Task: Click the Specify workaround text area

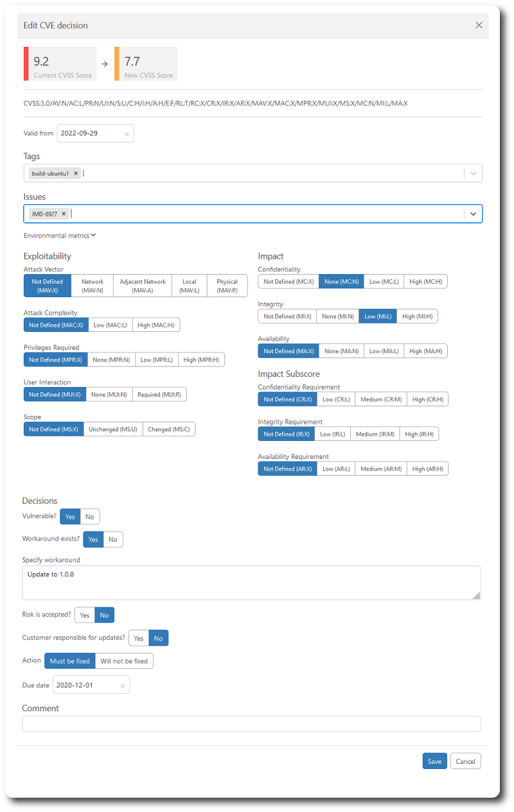Action: click(251, 583)
